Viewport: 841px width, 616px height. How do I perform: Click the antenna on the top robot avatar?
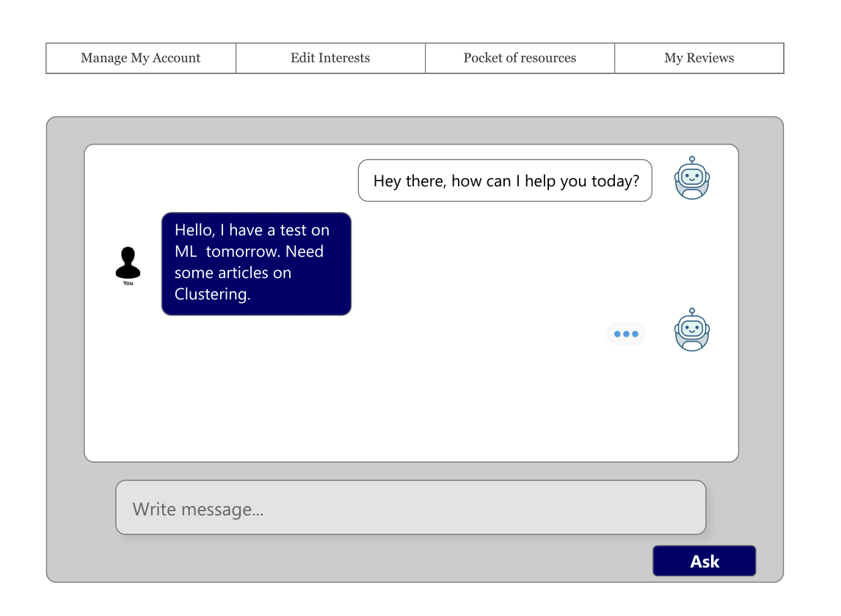(692, 159)
